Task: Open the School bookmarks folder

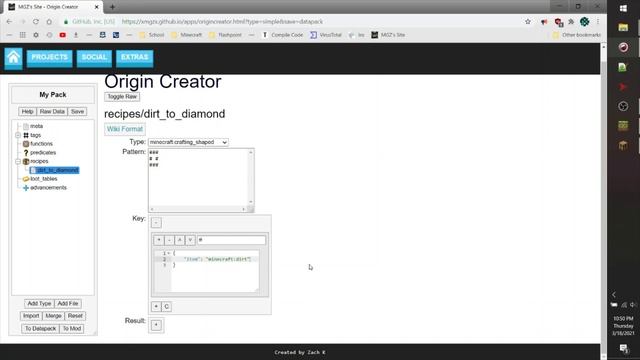Action: 152,35
